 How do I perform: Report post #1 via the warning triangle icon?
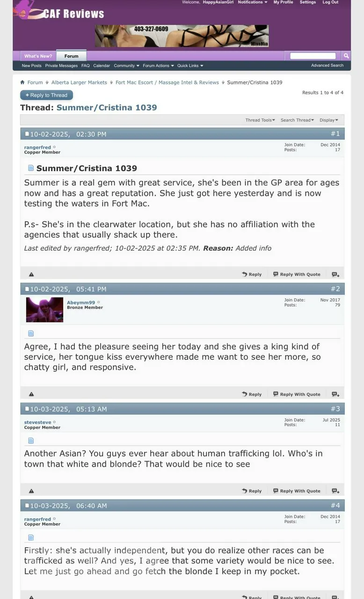click(31, 275)
